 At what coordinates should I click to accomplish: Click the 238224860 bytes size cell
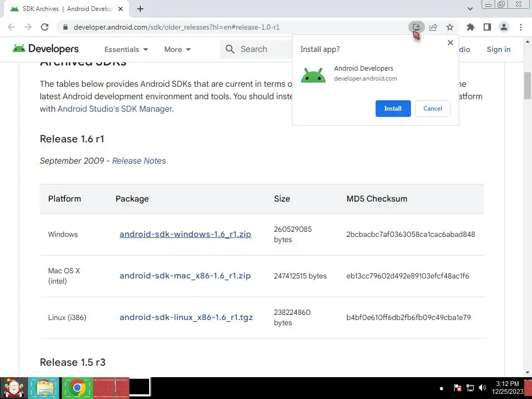click(x=292, y=317)
